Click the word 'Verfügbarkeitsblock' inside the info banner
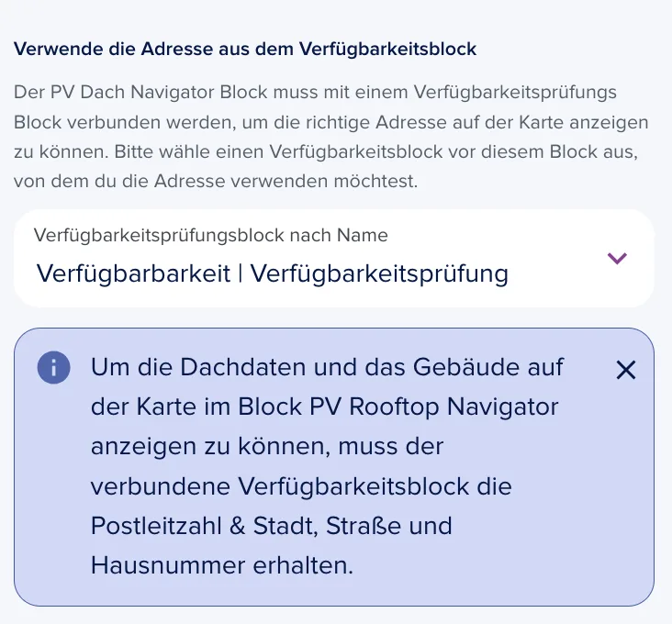This screenshot has width=672, height=624. click(x=353, y=486)
